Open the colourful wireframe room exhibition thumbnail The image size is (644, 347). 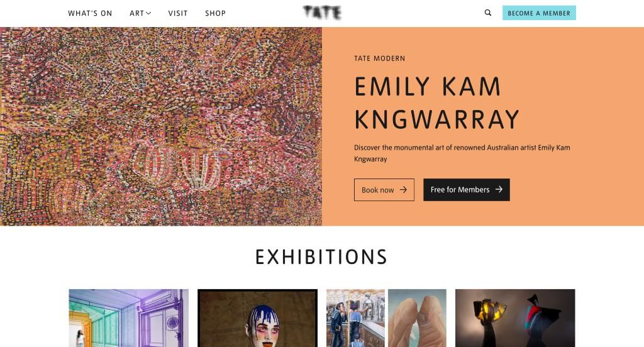[x=128, y=318]
